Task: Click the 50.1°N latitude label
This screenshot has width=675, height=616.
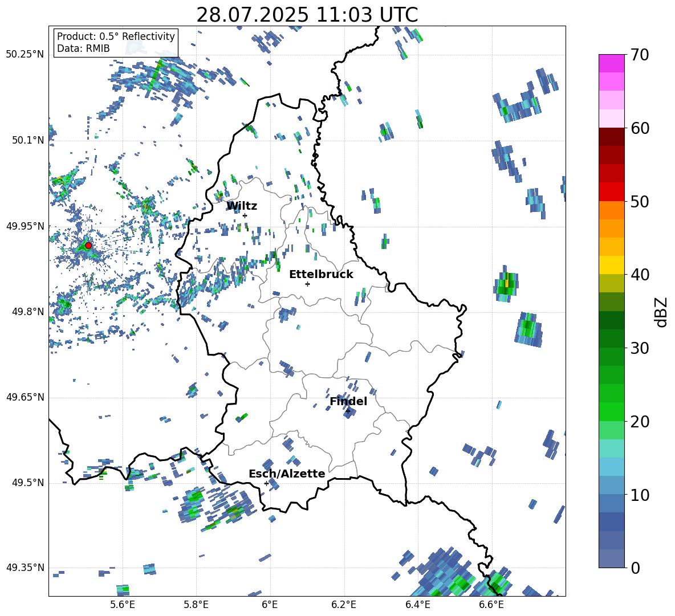Action: pos(29,141)
